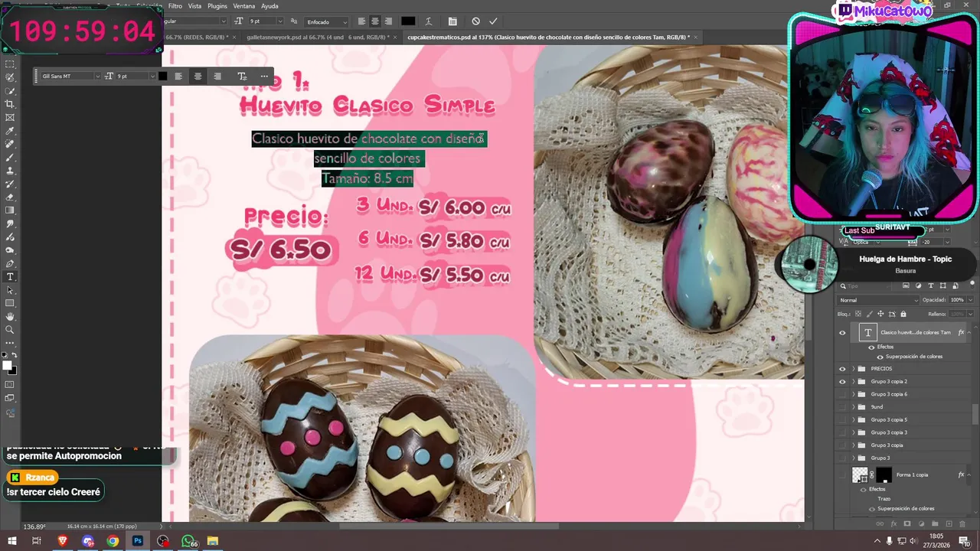Select the Rectangle shape tool
Screen dimensions: 980x551
[10, 303]
